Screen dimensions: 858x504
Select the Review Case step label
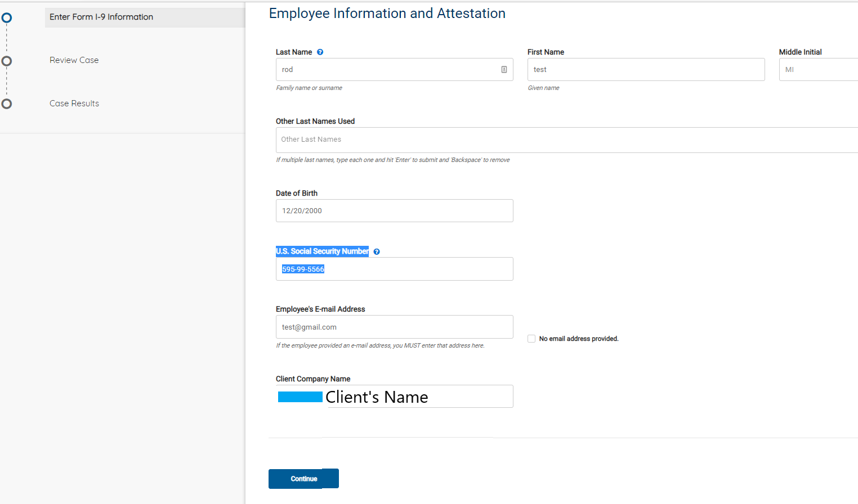pyautogui.click(x=74, y=60)
